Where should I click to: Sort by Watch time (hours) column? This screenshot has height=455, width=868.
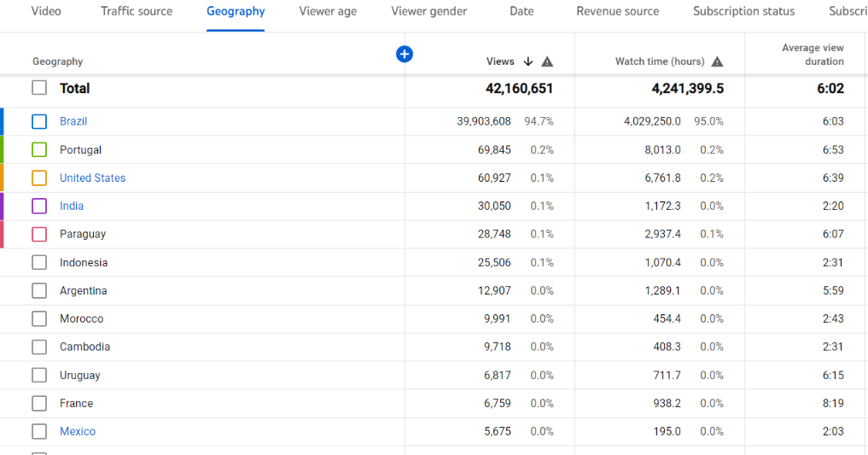[659, 61]
